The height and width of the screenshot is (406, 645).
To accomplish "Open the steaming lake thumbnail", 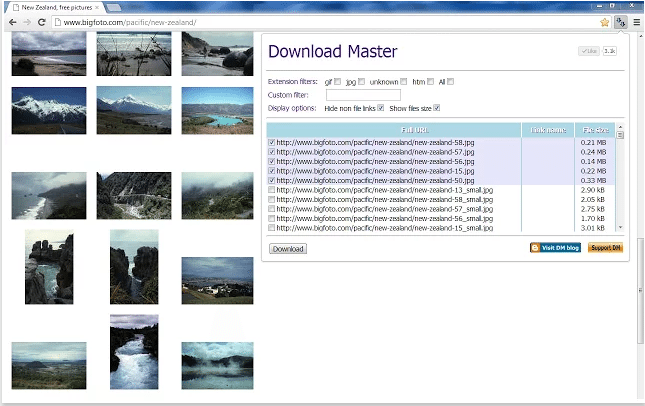I will (217, 365).
